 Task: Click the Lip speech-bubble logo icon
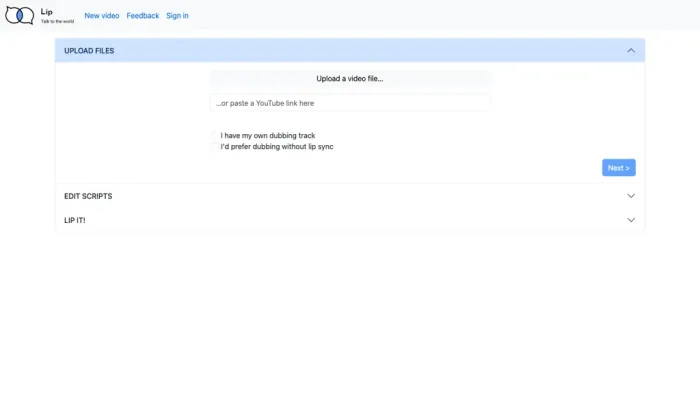(x=20, y=16)
